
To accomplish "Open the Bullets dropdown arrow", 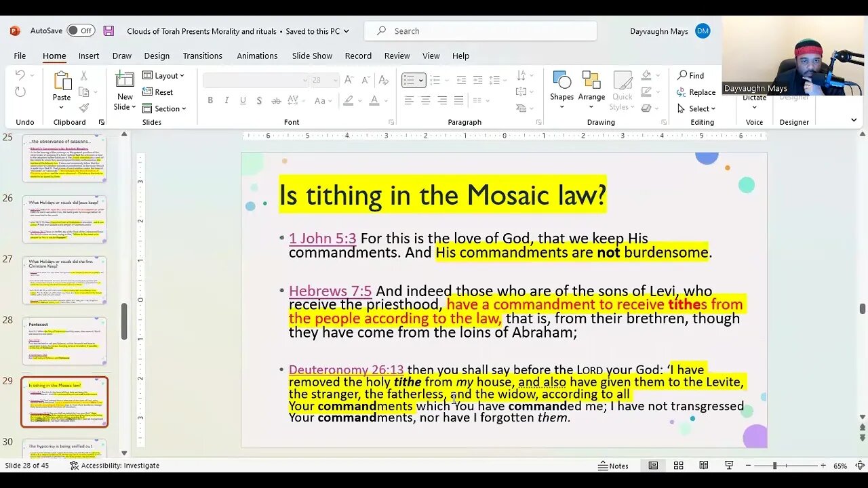I will coord(420,80).
